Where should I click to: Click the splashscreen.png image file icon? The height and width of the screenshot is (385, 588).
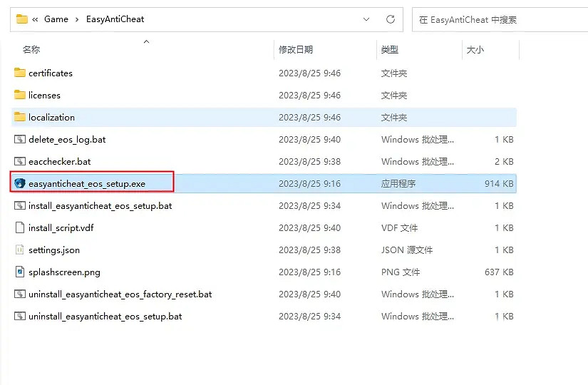pos(20,272)
